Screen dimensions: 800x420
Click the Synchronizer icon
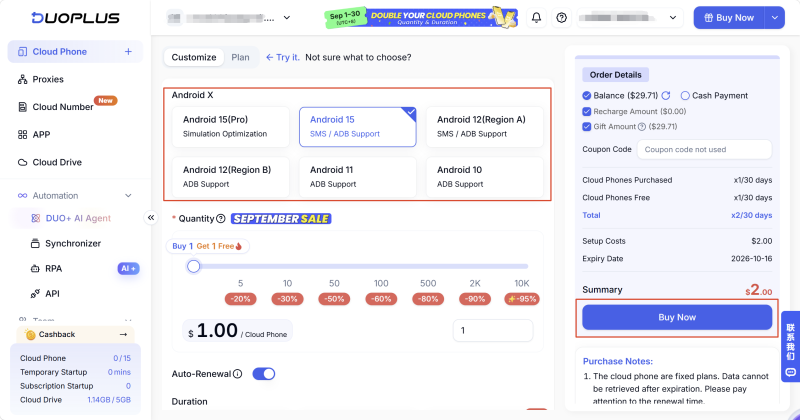click(x=35, y=243)
